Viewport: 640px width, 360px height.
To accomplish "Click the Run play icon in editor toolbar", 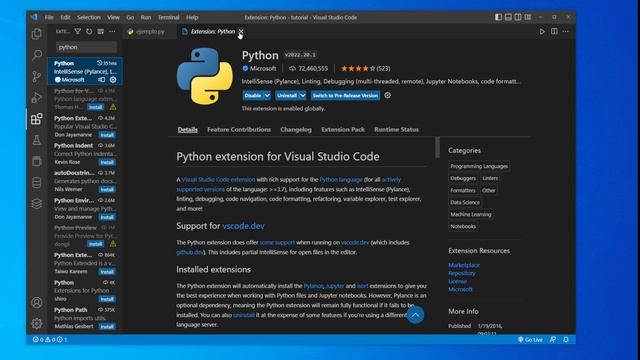I will coord(542,31).
